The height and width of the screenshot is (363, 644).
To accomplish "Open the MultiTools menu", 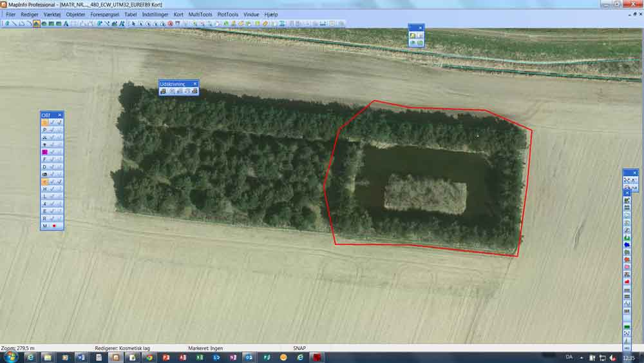I will coord(200,14).
